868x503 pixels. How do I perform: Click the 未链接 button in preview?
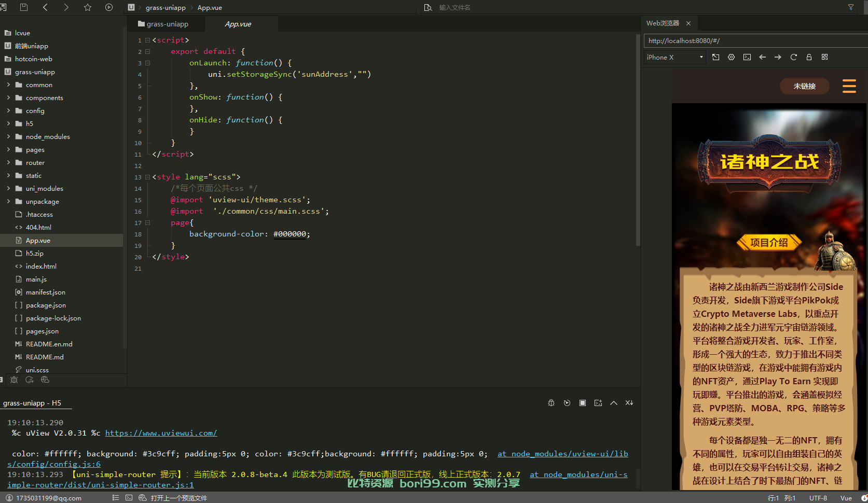tap(804, 86)
